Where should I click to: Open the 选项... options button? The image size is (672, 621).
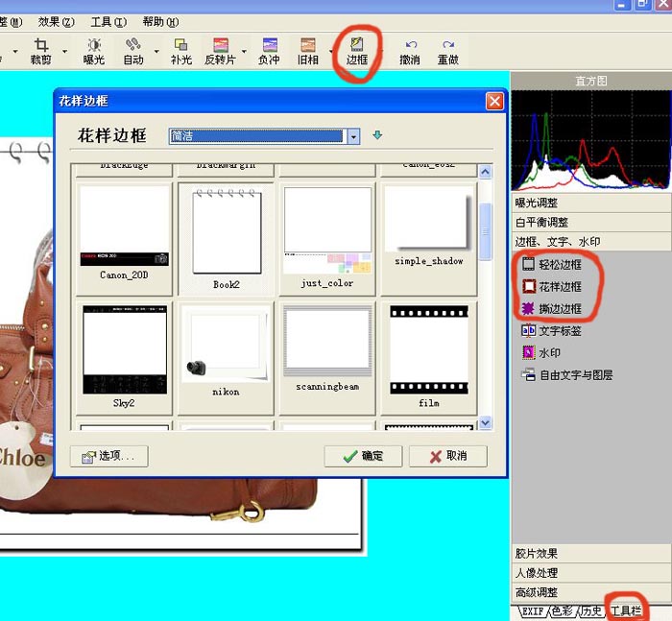[108, 456]
